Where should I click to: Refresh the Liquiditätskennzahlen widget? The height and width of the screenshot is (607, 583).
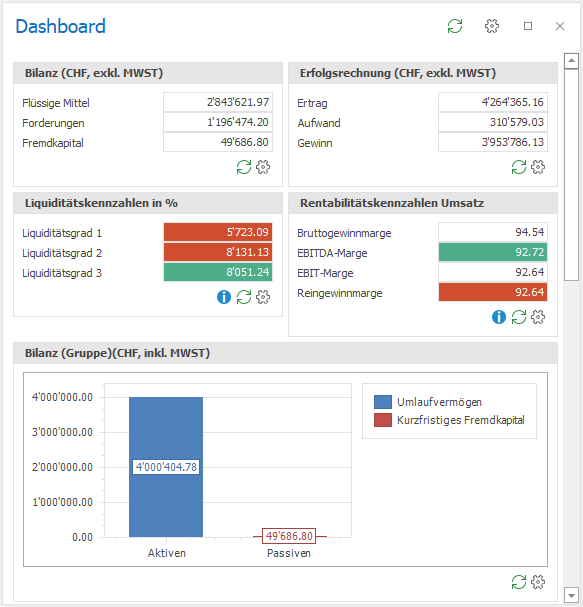[244, 297]
